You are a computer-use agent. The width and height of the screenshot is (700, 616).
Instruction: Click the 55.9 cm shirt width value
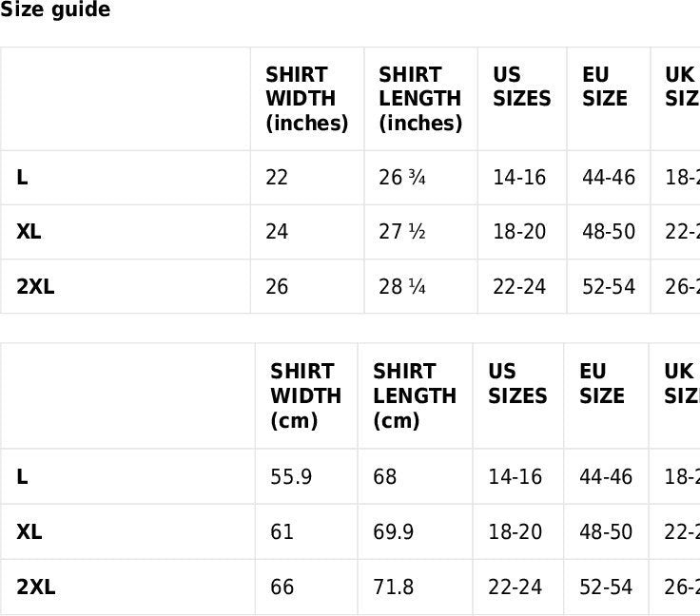point(291,477)
